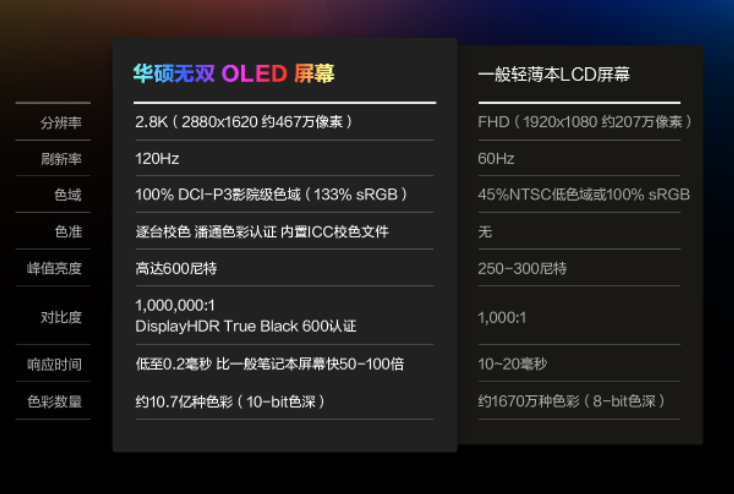This screenshot has width=734, height=494.
Task: Click the 华硕无双 OLED 屏幕 heading
Action: pos(234,74)
